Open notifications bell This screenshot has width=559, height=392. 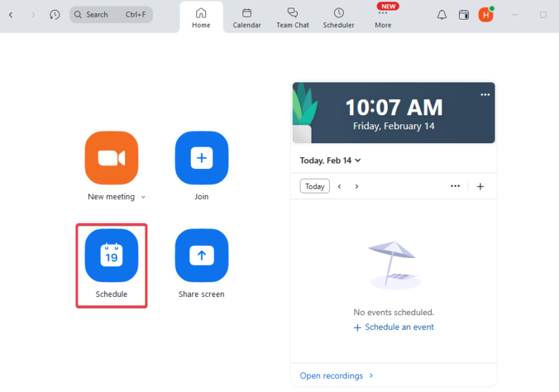coord(442,15)
